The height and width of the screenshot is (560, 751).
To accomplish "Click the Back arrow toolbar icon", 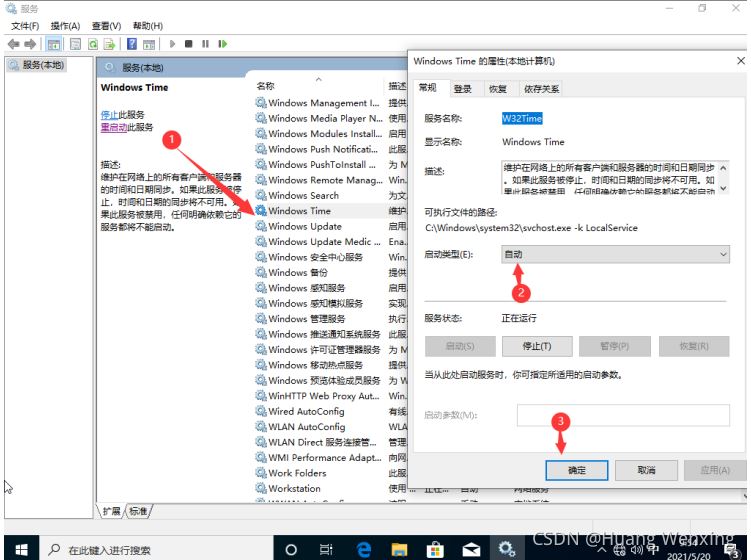I will coord(13,44).
